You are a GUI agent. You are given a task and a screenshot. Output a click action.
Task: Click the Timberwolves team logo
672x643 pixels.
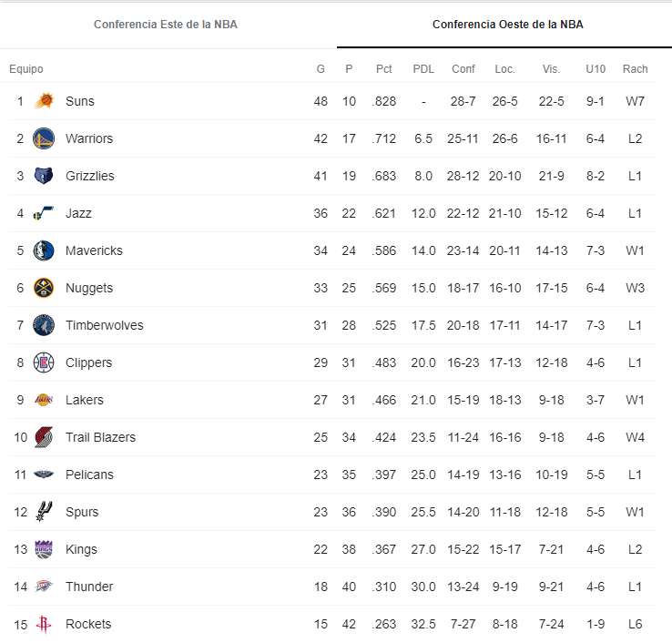[44, 325]
